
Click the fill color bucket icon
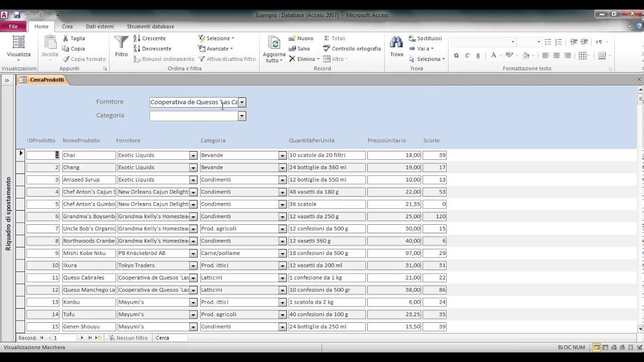coord(525,55)
